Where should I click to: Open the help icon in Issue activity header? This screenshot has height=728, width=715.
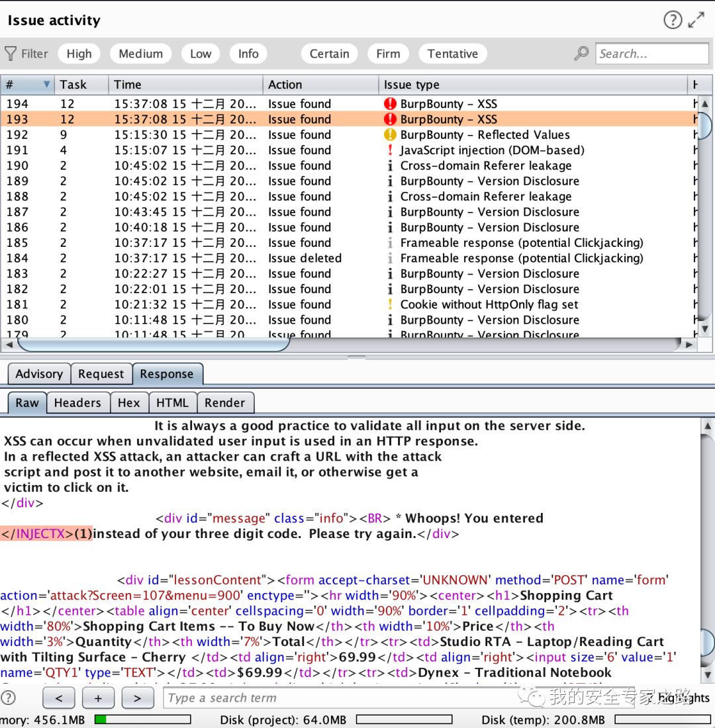coord(672,20)
